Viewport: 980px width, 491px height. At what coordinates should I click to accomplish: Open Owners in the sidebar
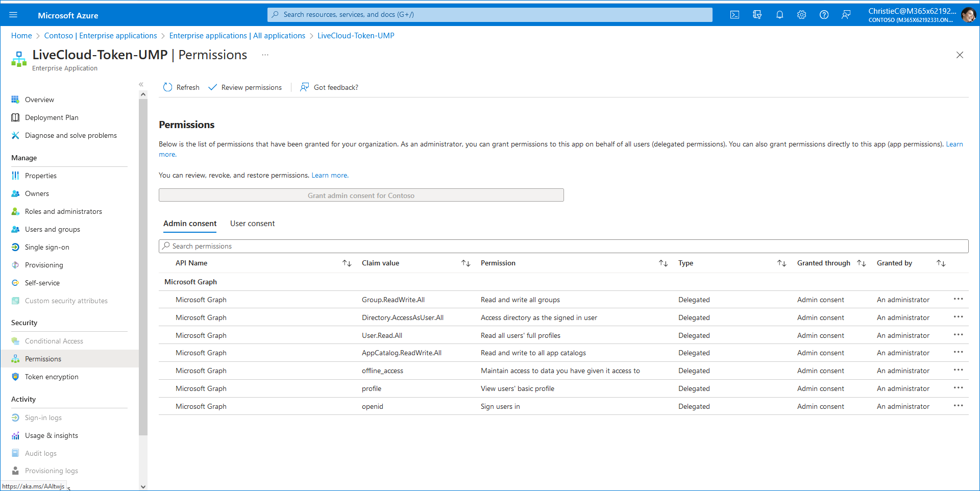coord(37,193)
